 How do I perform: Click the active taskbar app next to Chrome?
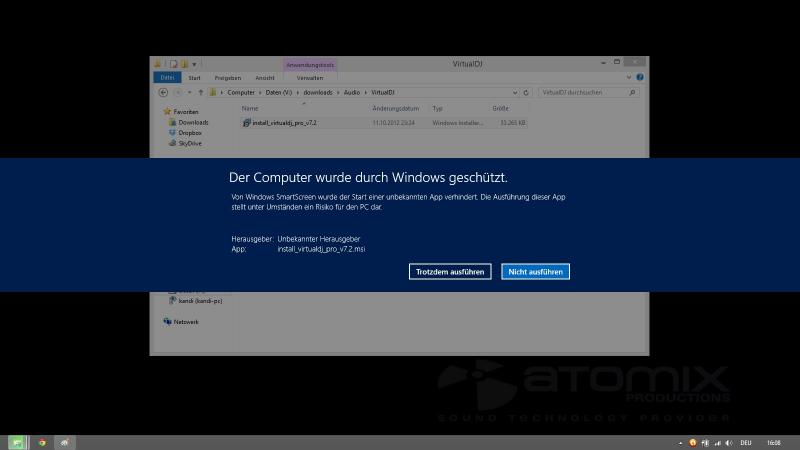(x=64, y=442)
